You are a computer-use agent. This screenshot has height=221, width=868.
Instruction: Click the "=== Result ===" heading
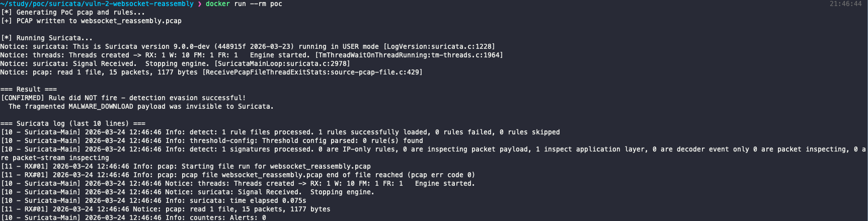pos(28,90)
